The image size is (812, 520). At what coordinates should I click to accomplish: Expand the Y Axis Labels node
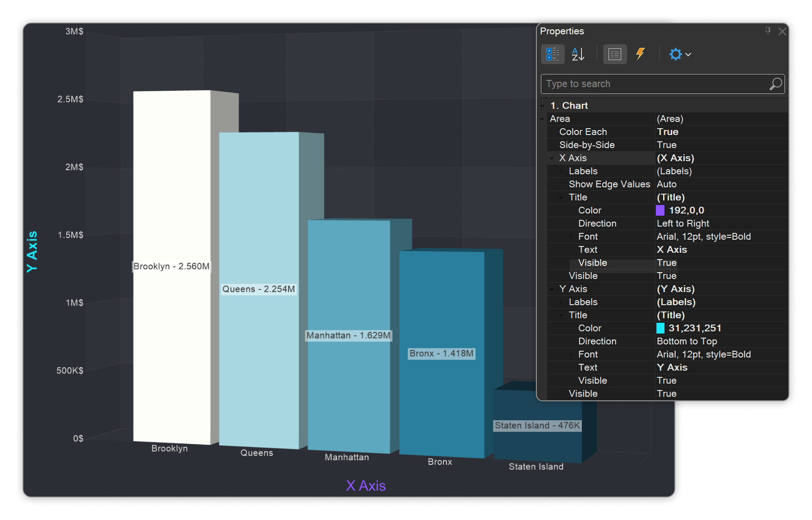click(x=561, y=302)
